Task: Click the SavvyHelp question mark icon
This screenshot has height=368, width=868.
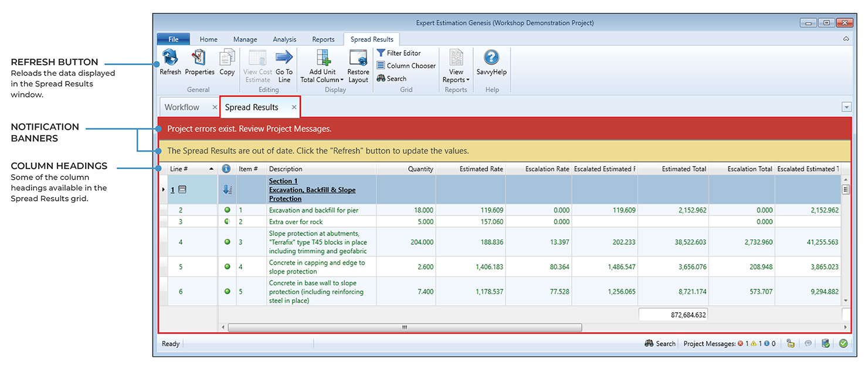Action: pyautogui.click(x=491, y=58)
